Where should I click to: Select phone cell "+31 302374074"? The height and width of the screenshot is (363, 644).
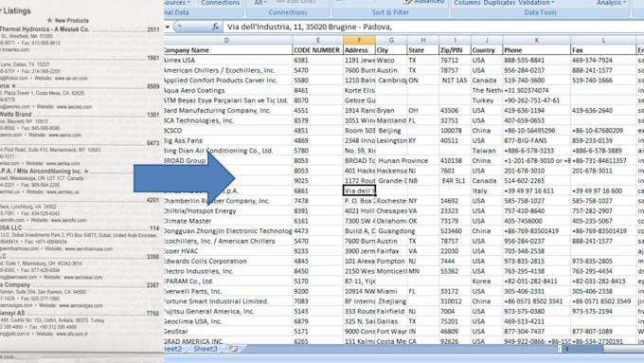(x=537, y=90)
